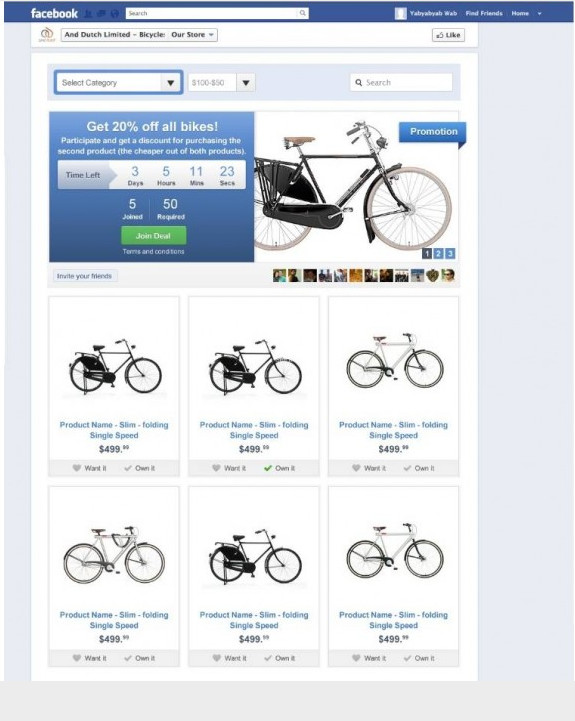Click And Dutch Limited page logo icon
575x721 pixels.
coord(47,35)
